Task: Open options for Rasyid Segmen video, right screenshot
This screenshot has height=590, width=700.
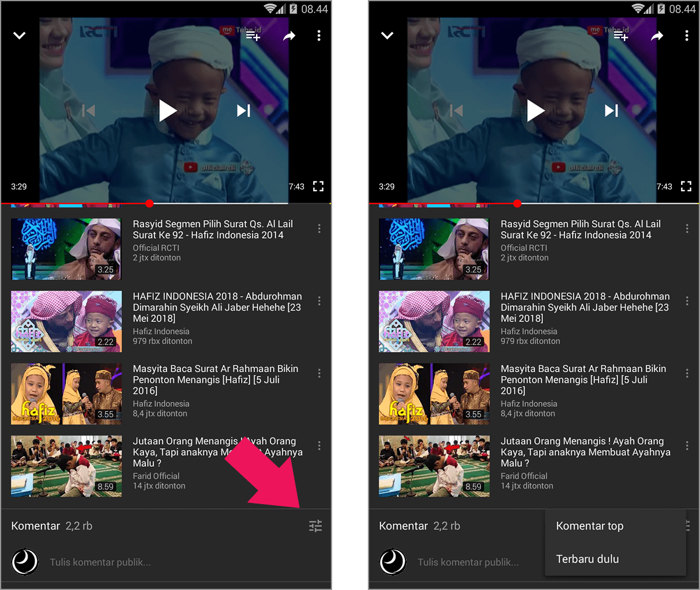Action: pyautogui.click(x=687, y=229)
